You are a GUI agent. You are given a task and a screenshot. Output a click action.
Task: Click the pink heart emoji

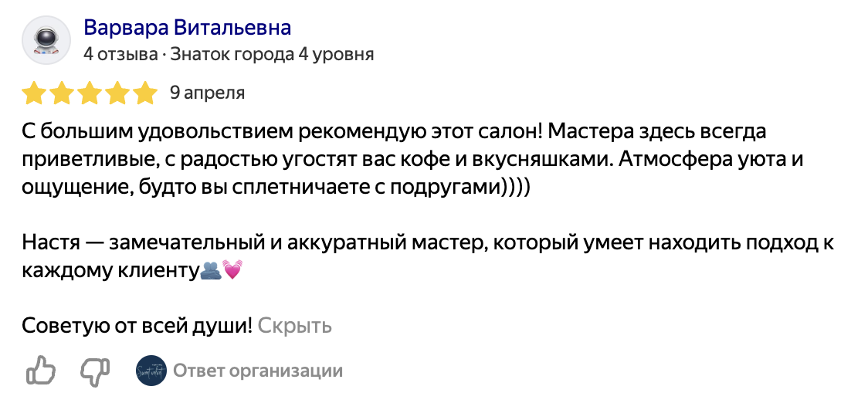(x=232, y=269)
